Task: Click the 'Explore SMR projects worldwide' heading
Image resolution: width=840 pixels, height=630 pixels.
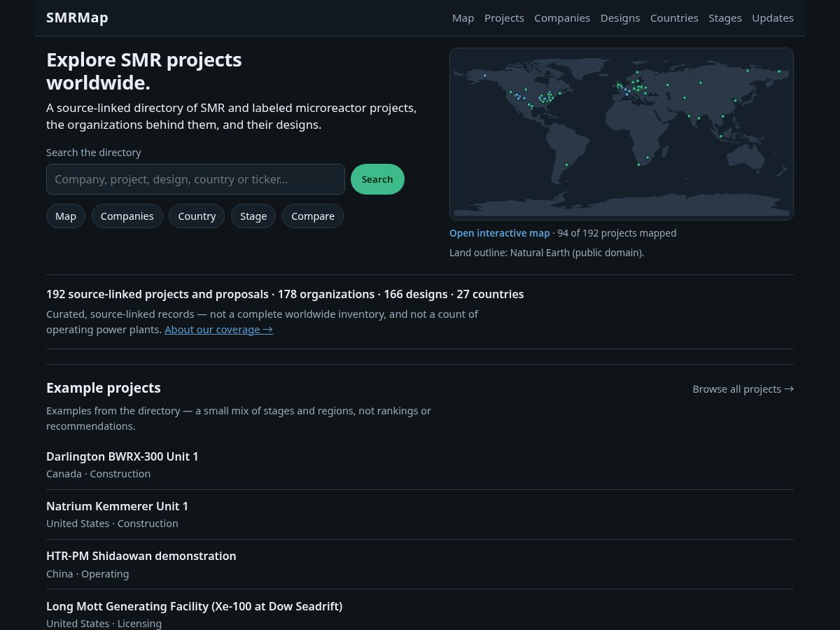Action: [x=144, y=71]
